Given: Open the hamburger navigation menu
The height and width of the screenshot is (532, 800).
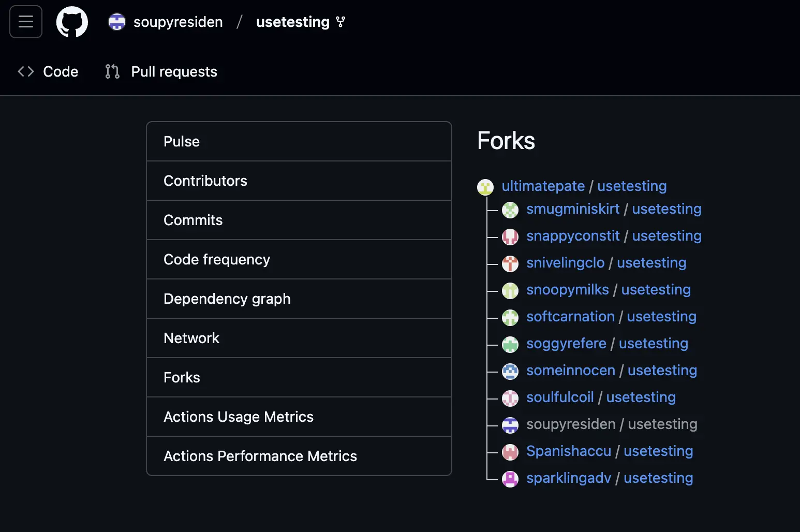Looking at the screenshot, I should (25, 22).
